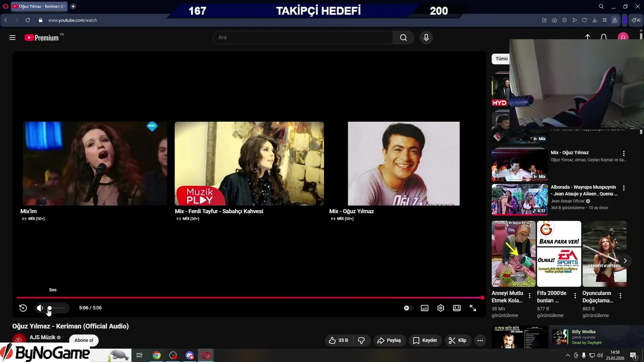Click the red video progress bar
The image size is (644, 362).
(x=250, y=298)
